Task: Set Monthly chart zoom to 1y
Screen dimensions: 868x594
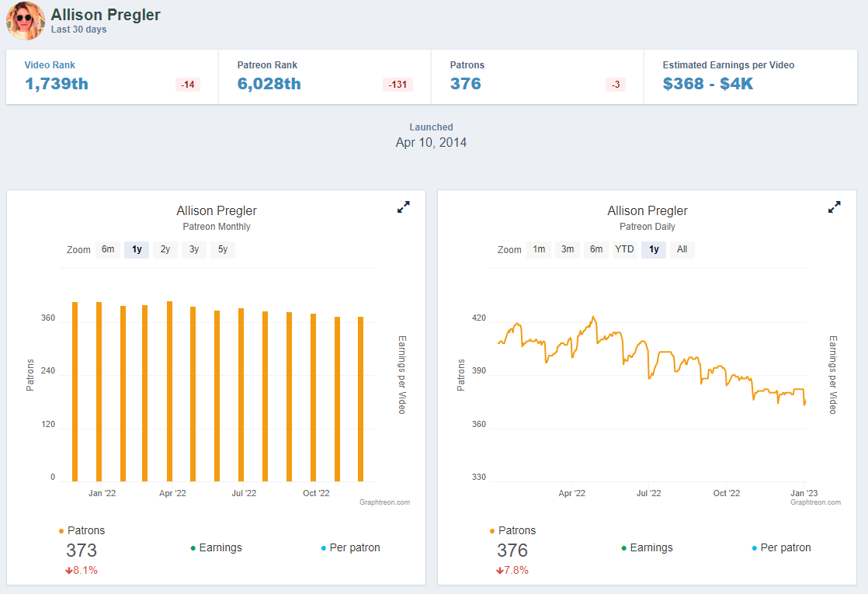Action: coord(137,250)
